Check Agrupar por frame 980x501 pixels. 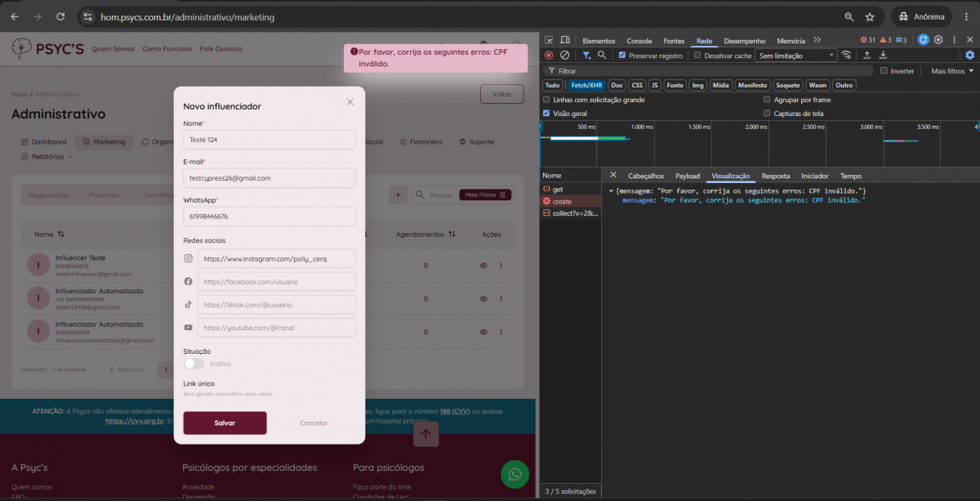767,100
